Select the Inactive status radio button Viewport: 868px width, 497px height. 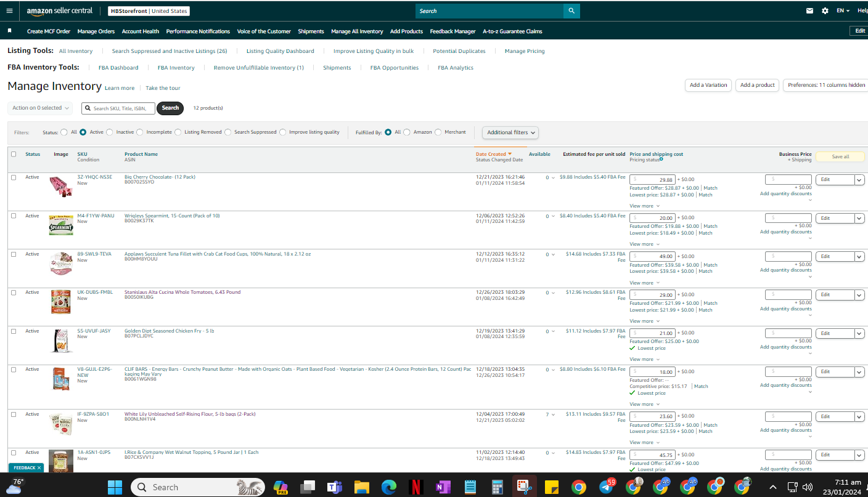click(110, 132)
